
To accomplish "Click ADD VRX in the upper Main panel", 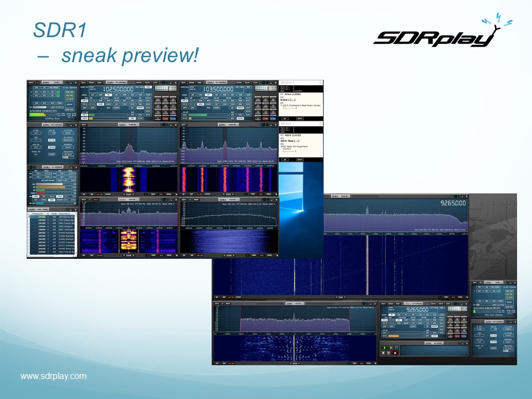I will pos(70,92).
